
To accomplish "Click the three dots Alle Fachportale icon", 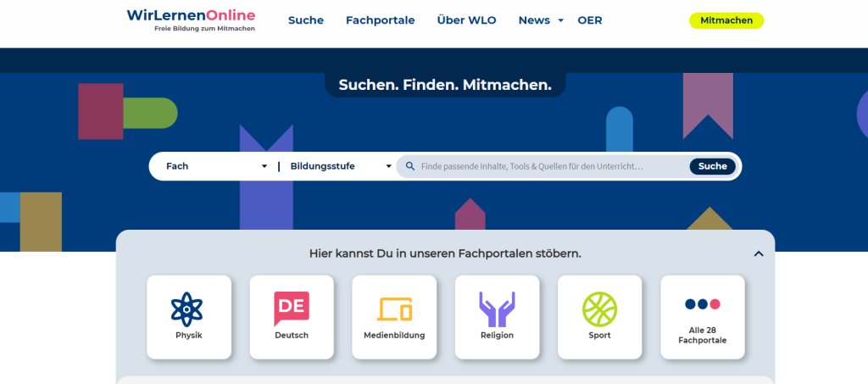I will coord(702,303).
